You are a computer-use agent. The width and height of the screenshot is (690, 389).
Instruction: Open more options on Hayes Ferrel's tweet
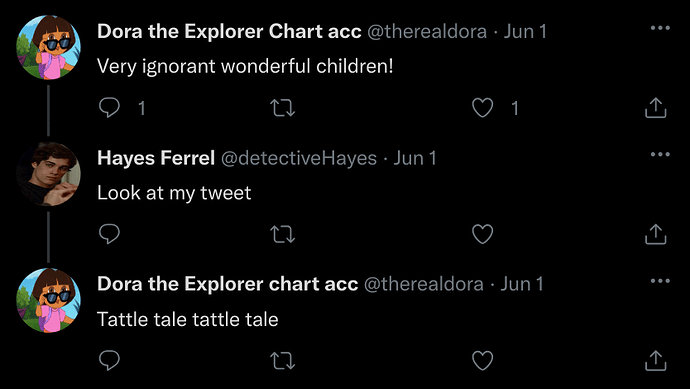[660, 154]
